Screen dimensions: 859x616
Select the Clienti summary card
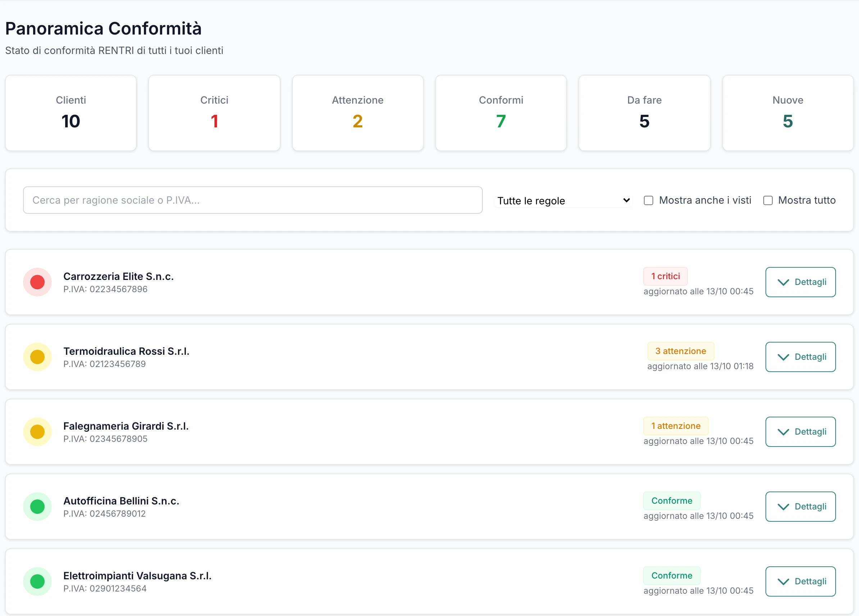[71, 113]
